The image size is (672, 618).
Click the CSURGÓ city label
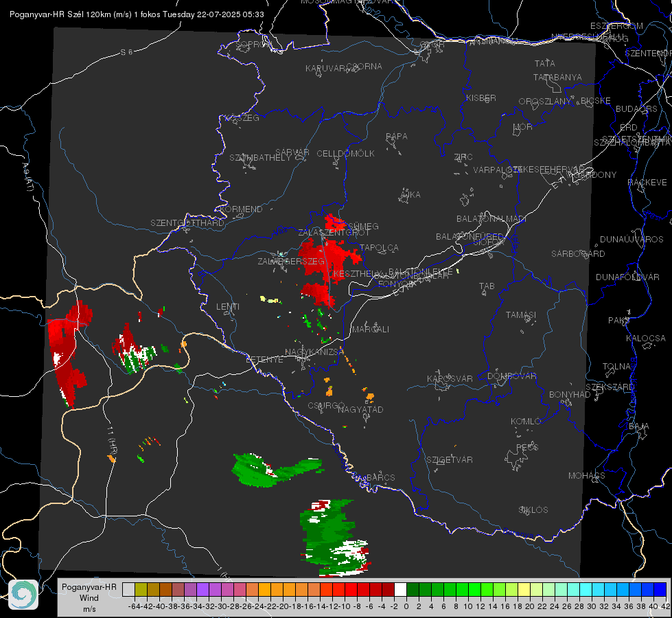tap(327, 406)
